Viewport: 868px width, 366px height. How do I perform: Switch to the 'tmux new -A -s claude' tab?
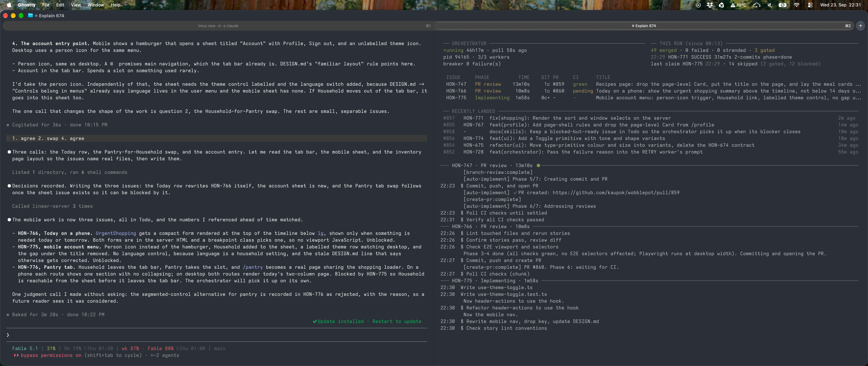point(218,26)
